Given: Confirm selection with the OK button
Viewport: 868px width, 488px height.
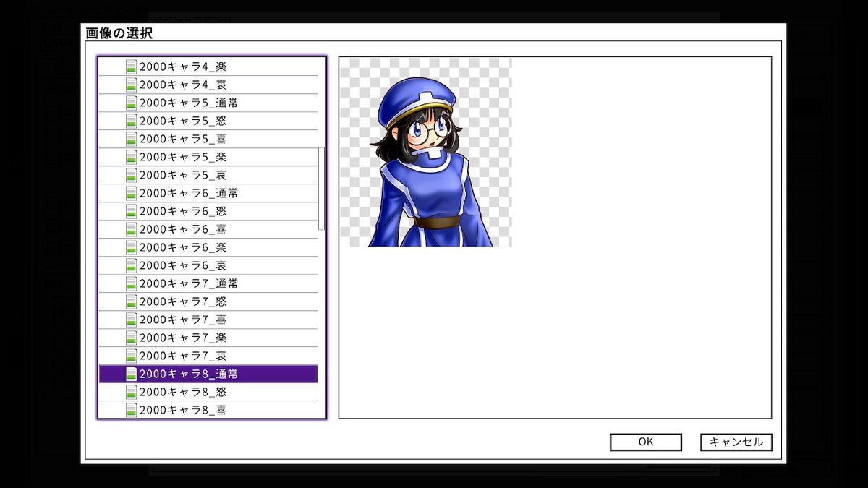Looking at the screenshot, I should pyautogui.click(x=645, y=442).
